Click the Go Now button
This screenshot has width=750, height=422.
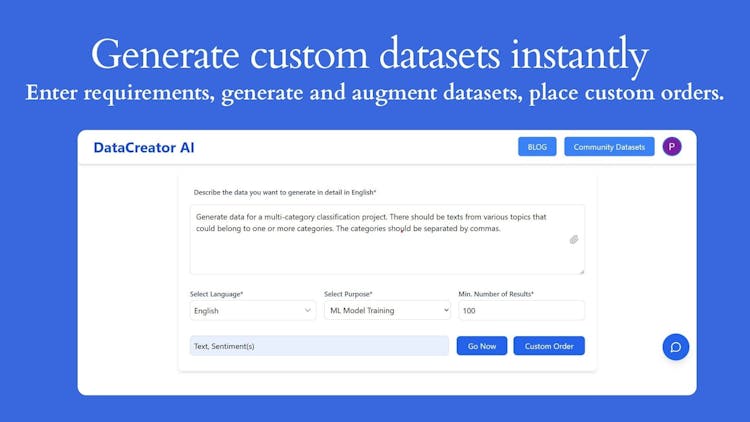[x=482, y=346]
